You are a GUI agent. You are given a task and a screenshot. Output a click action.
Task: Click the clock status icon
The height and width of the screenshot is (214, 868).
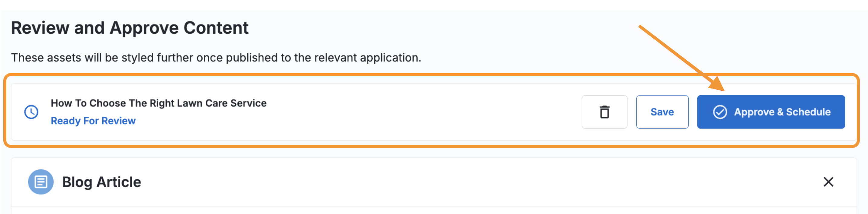coord(31,112)
